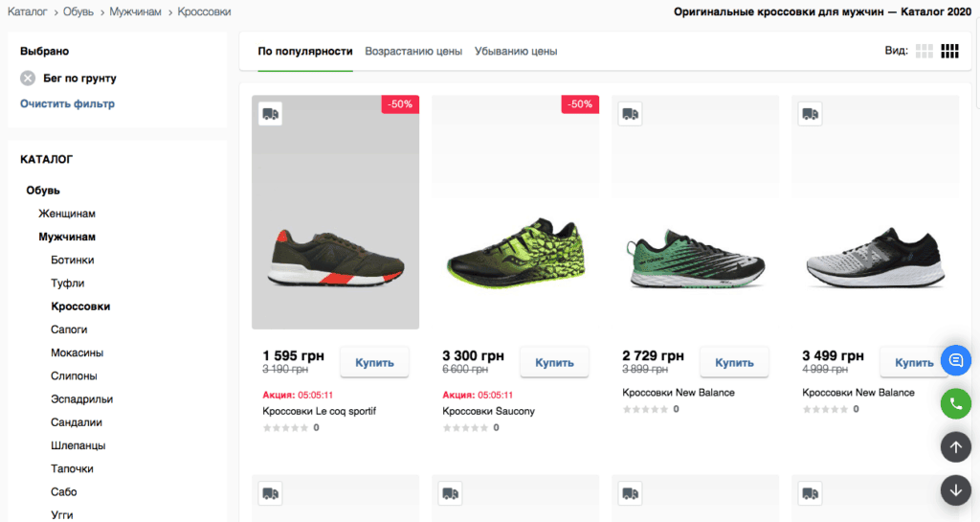Click the delivery truck icon on Le coq sportif card
Image resolution: width=980 pixels, height=522 pixels.
(270, 114)
